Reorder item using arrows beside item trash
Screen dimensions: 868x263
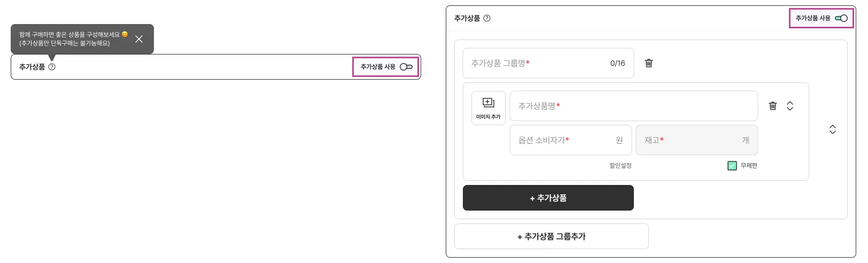(790, 106)
